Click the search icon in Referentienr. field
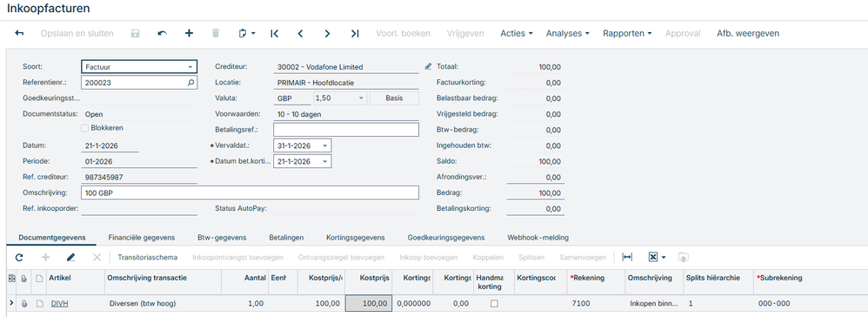Image resolution: width=868 pixels, height=317 pixels. coord(191,83)
